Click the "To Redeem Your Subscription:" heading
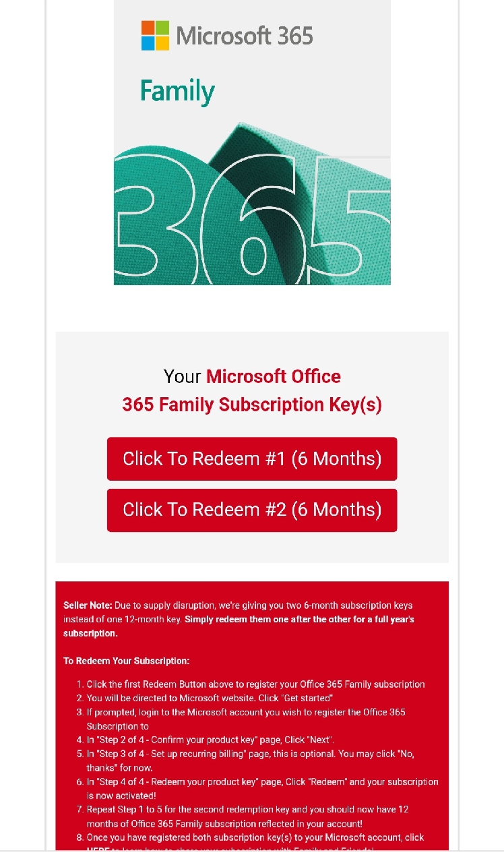This screenshot has width=504, height=863. click(x=127, y=661)
